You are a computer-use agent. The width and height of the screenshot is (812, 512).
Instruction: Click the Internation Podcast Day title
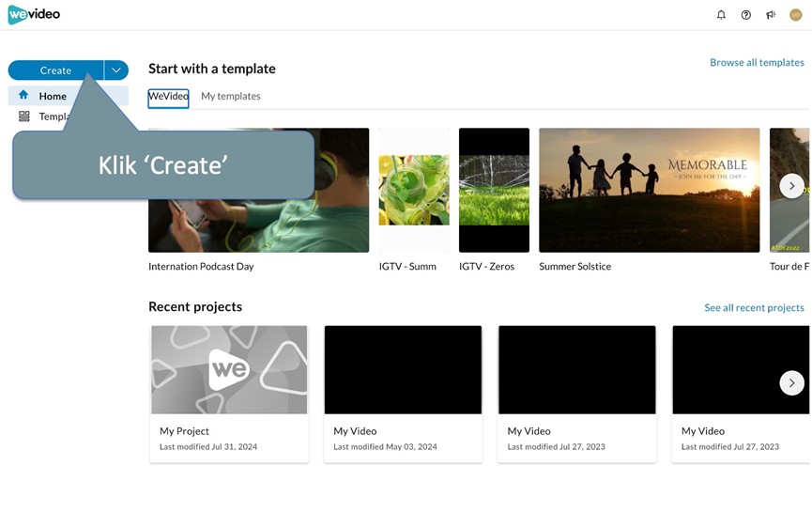tap(201, 267)
